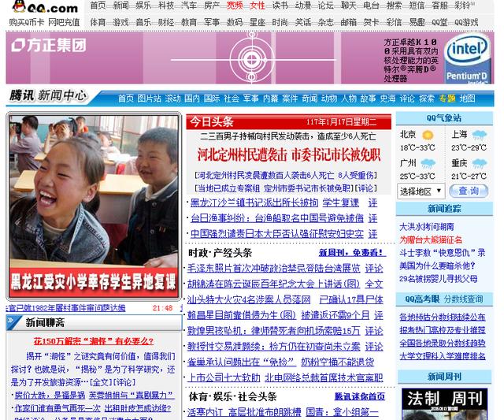Open the 选择地区 region dropdown

click(420, 191)
